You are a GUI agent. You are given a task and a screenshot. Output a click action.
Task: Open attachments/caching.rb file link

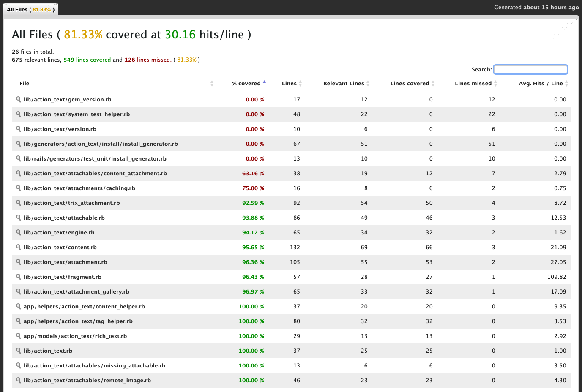click(79, 188)
